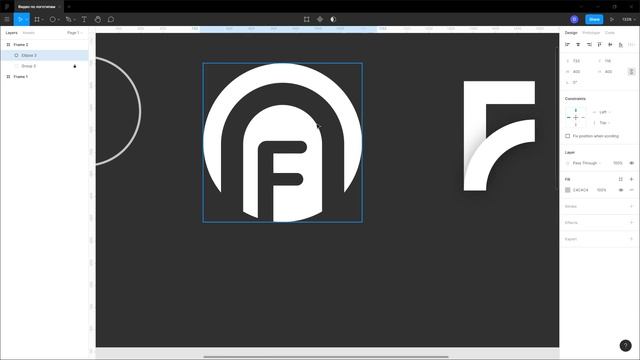Open a new tab with plus button
This screenshot has width=640, height=360.
tap(69, 7)
